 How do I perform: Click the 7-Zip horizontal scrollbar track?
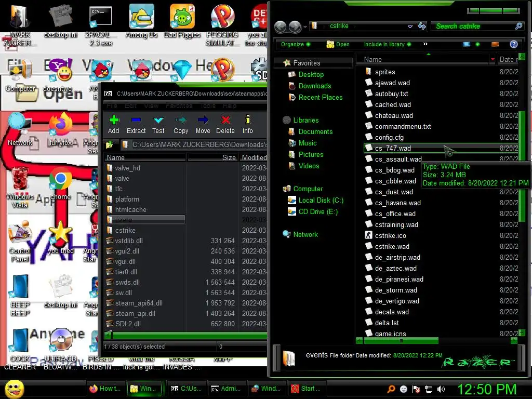pyautogui.click(x=189, y=335)
